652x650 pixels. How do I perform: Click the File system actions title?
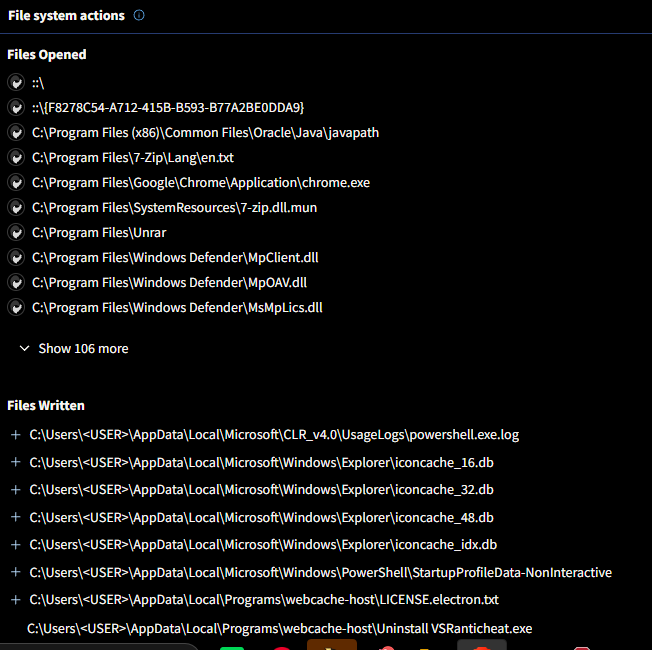pos(66,15)
